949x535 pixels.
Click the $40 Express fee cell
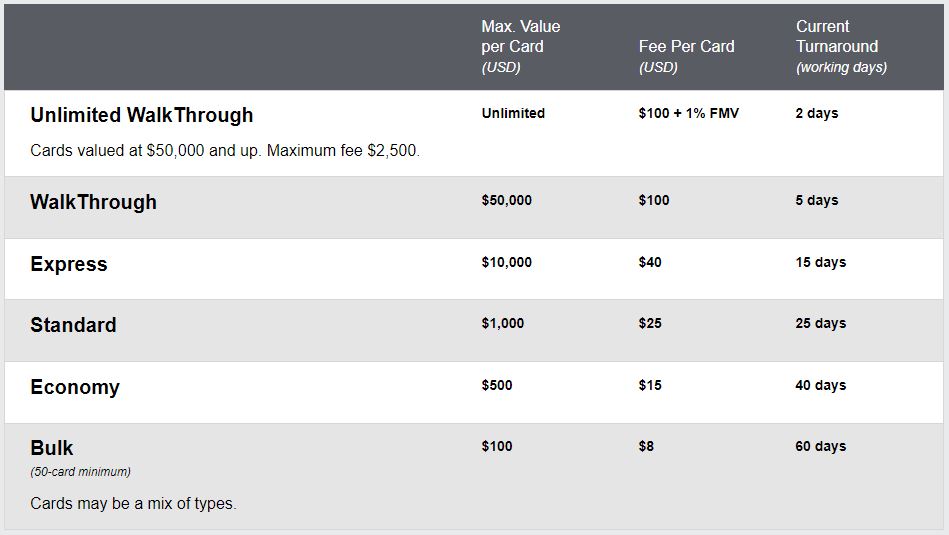[650, 263]
